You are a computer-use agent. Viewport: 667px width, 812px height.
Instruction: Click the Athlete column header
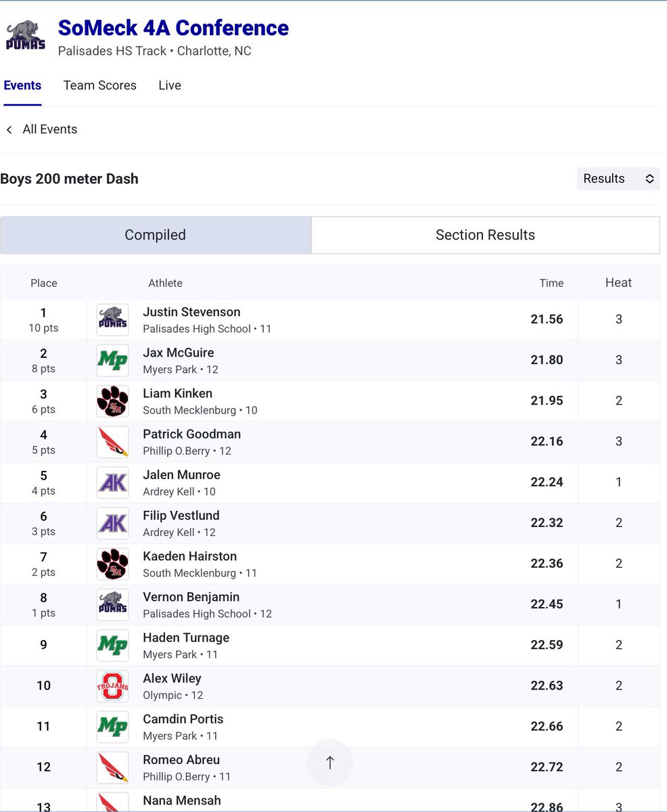coord(165,283)
